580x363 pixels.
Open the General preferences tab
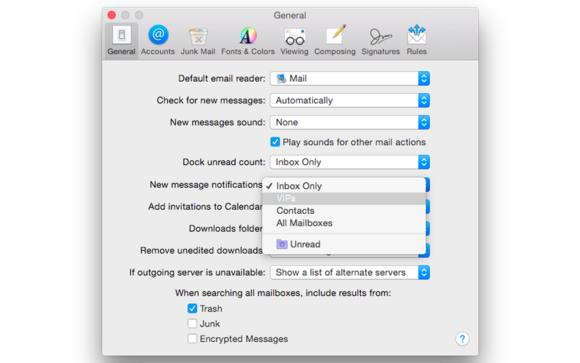click(x=121, y=40)
